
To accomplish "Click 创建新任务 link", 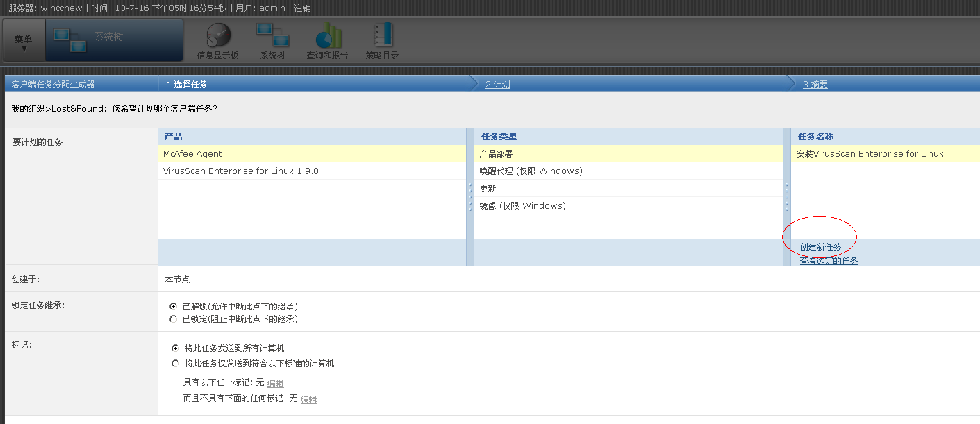I will [820, 247].
